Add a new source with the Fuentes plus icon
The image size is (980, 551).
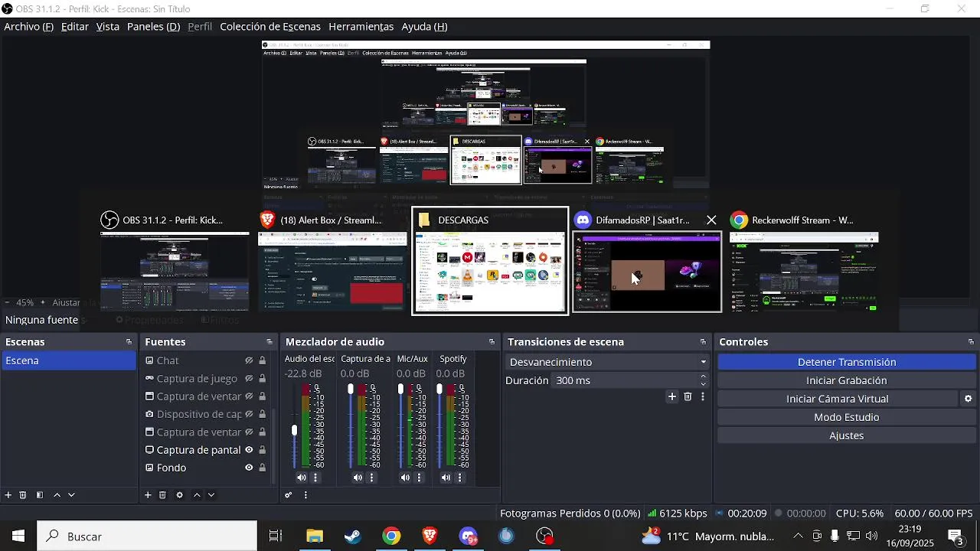pos(148,495)
